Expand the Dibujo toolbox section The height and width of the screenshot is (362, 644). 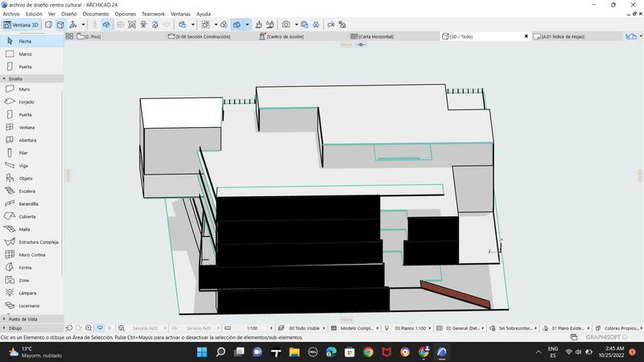pyautogui.click(x=15, y=328)
